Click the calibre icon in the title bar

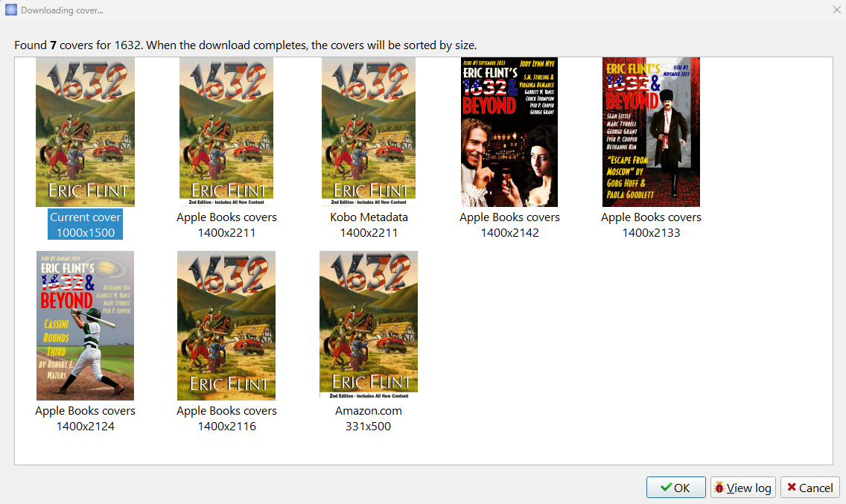pos(10,10)
